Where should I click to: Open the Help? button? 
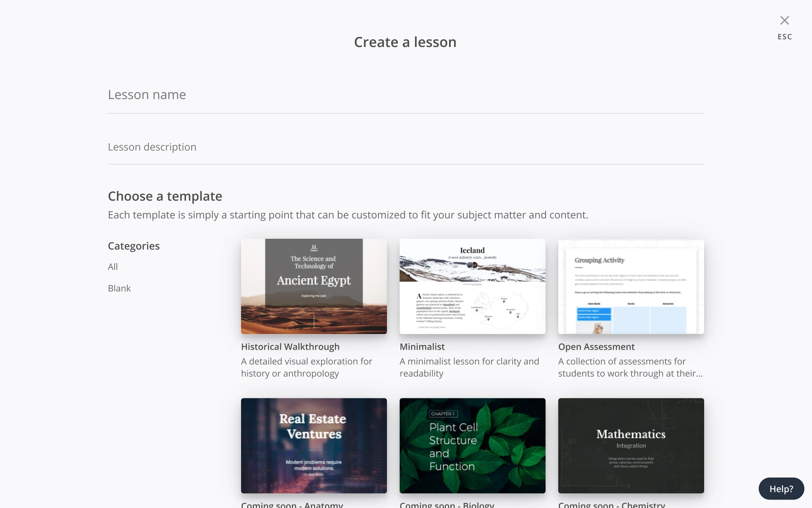click(781, 489)
